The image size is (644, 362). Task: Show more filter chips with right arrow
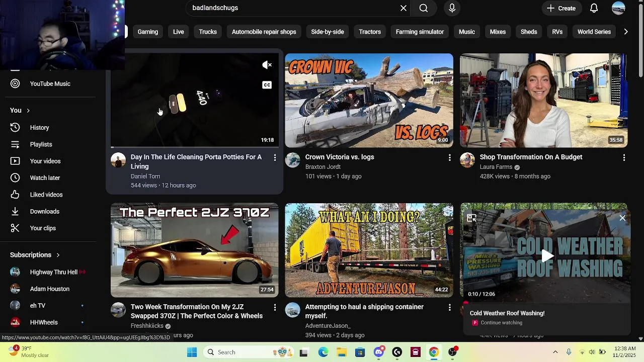click(x=626, y=32)
